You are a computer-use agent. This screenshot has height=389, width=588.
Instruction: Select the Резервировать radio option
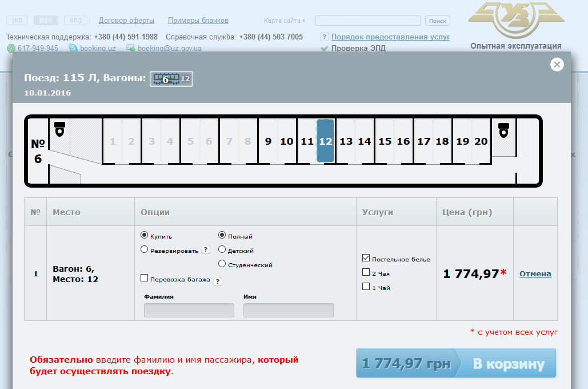tap(145, 249)
